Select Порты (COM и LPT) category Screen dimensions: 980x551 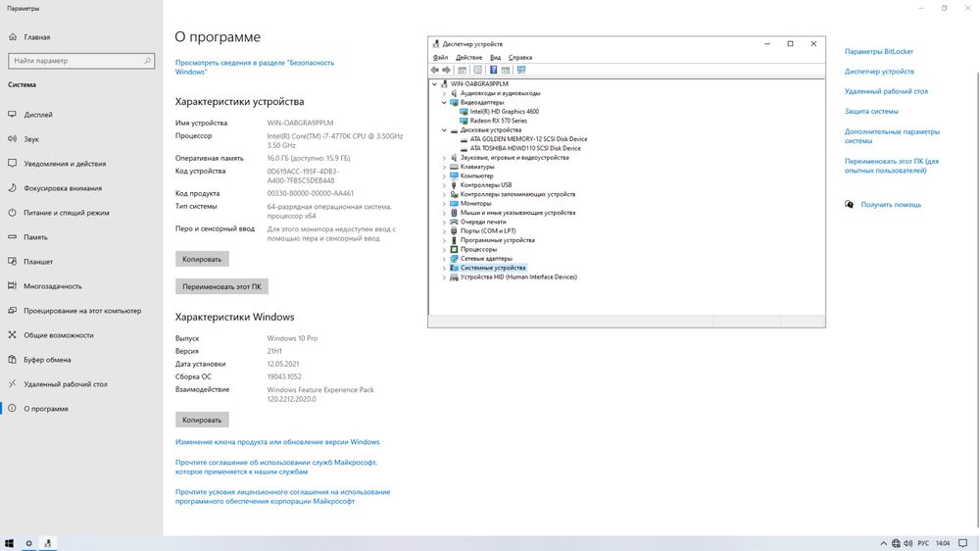point(487,230)
